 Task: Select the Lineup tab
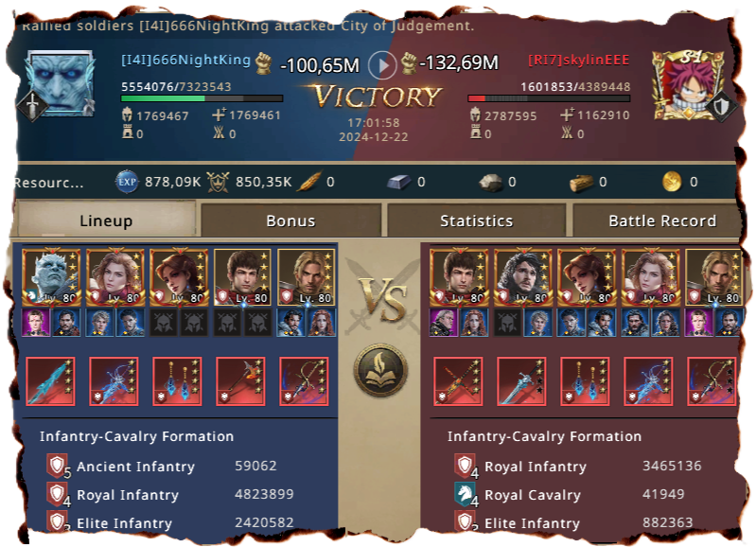[106, 220]
